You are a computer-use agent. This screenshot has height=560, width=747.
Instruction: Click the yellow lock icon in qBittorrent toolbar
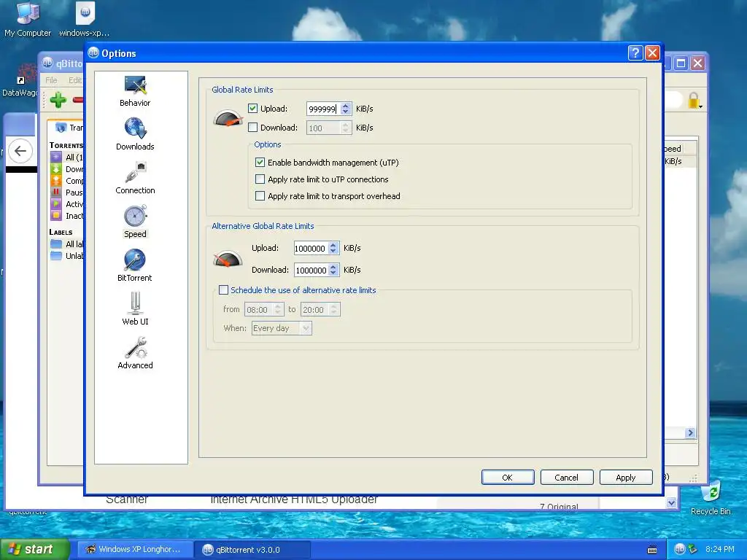tap(694, 101)
